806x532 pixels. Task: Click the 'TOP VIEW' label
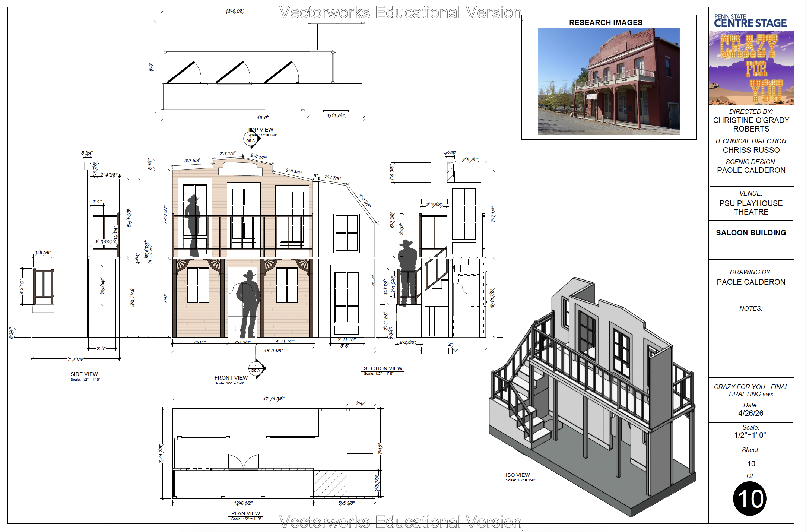(260, 130)
